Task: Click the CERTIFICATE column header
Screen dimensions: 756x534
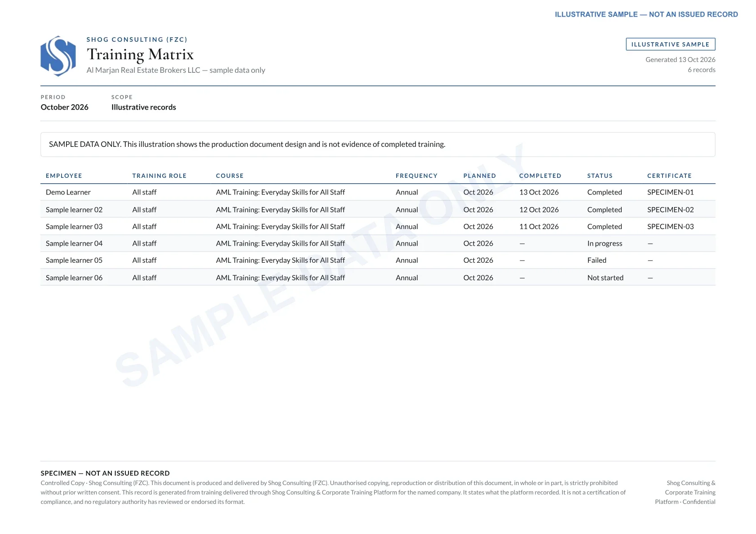Action: point(669,176)
